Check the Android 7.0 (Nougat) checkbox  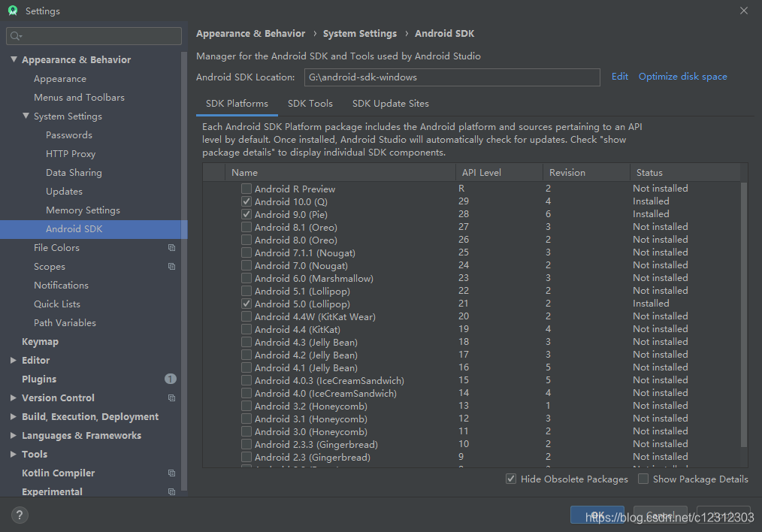[246, 265]
